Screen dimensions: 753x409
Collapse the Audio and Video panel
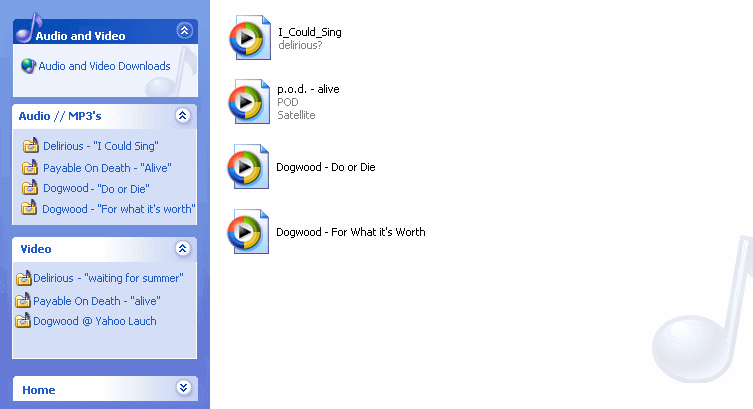tap(184, 31)
